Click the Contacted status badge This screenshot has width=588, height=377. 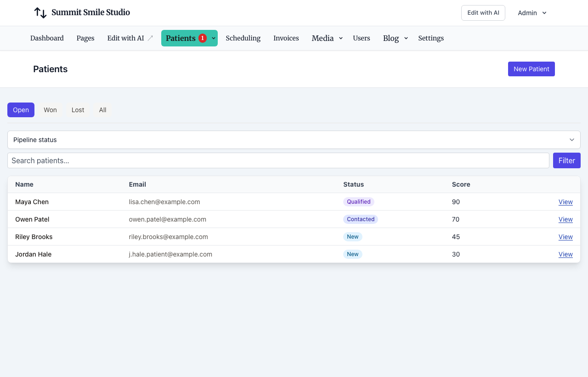pyautogui.click(x=361, y=219)
